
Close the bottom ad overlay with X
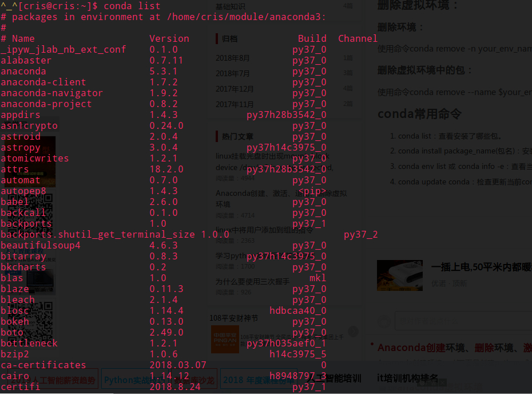tap(442, 383)
